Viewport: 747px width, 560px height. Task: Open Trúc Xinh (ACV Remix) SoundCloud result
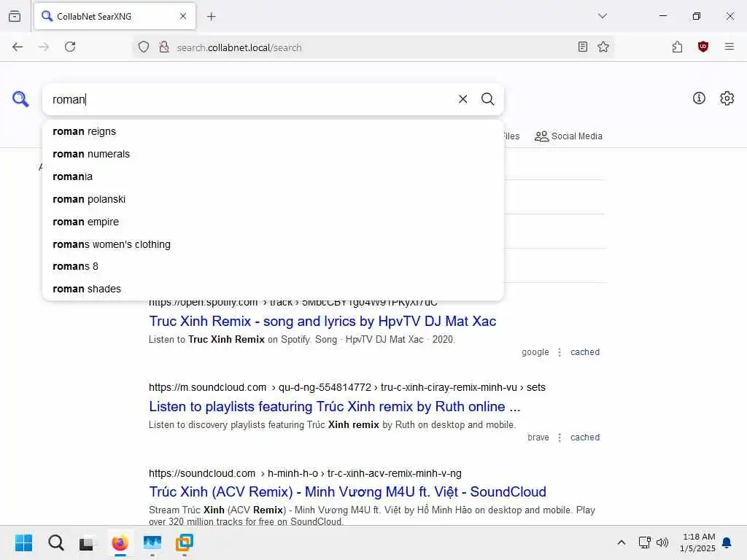[347, 492]
